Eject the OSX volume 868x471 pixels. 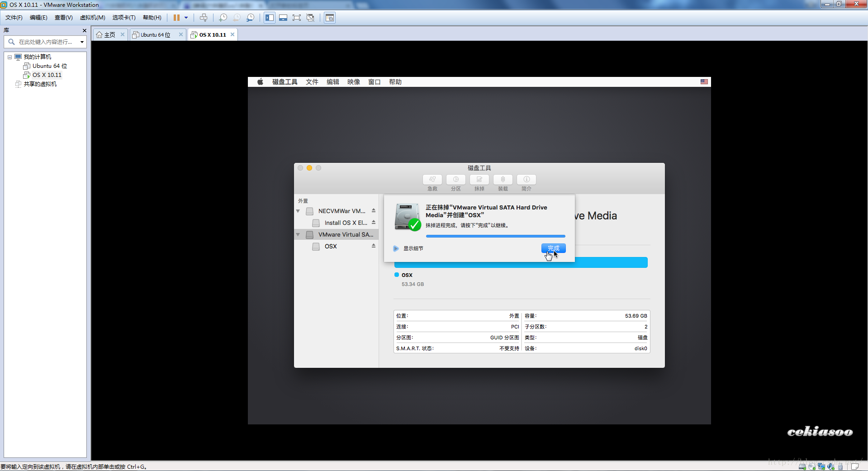pyautogui.click(x=374, y=246)
